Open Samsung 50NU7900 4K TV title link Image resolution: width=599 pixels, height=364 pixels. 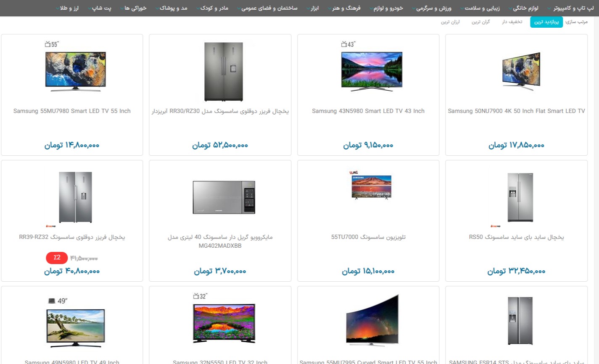tap(516, 111)
